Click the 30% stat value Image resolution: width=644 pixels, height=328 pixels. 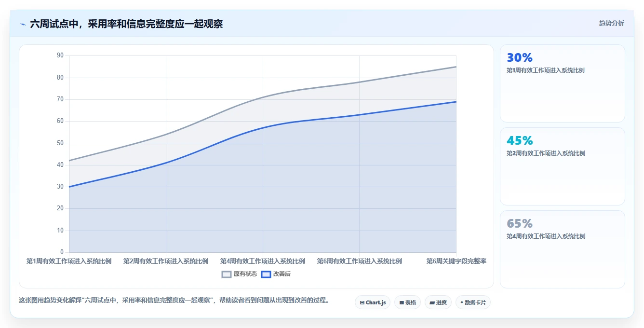520,58
